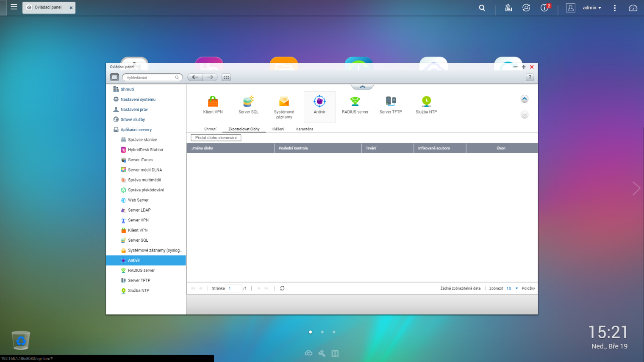Screen dimensions: 644x362
Task: Go forward with the right arrow button
Action: [x=210, y=77]
